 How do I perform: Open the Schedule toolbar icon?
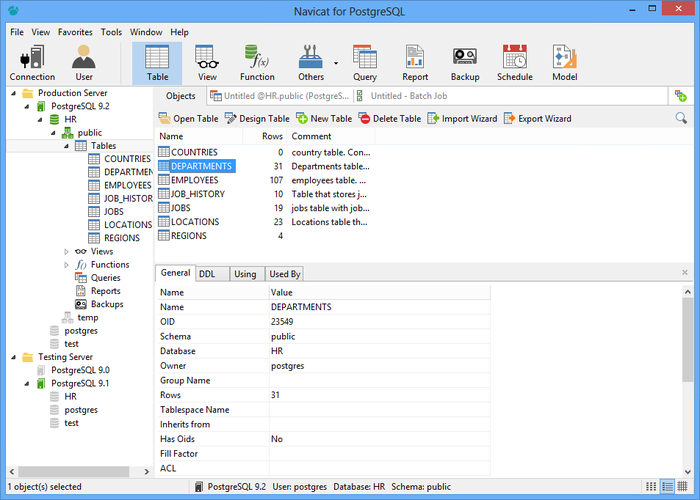(515, 63)
